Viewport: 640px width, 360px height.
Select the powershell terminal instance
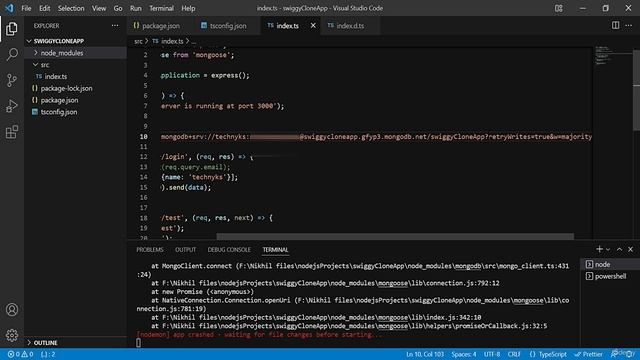coord(610,276)
